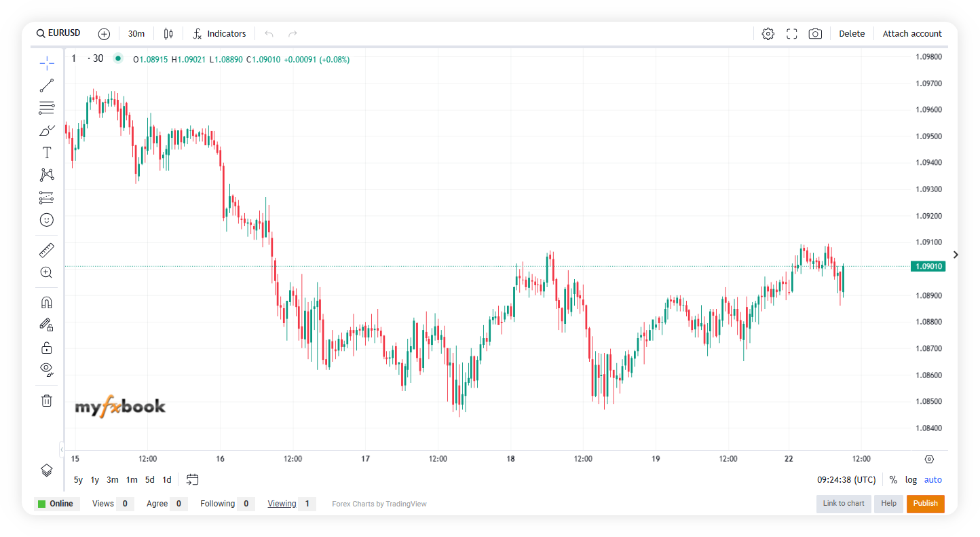Screen dimensions: 980x537
Task: Click the orange Publish button
Action: (925, 504)
